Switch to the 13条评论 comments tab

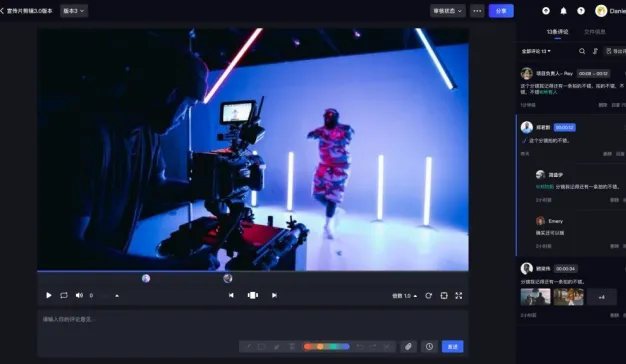coord(557,32)
